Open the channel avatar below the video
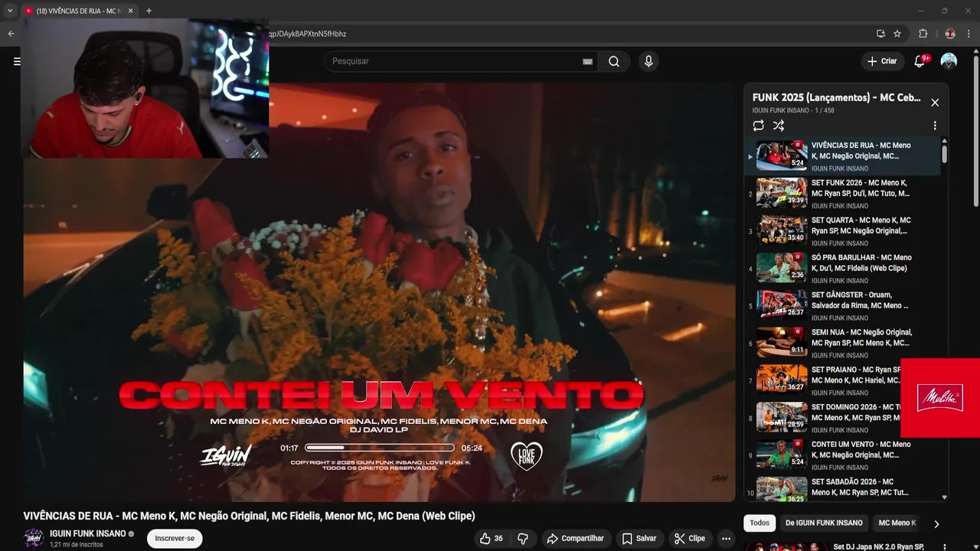 [x=34, y=538]
